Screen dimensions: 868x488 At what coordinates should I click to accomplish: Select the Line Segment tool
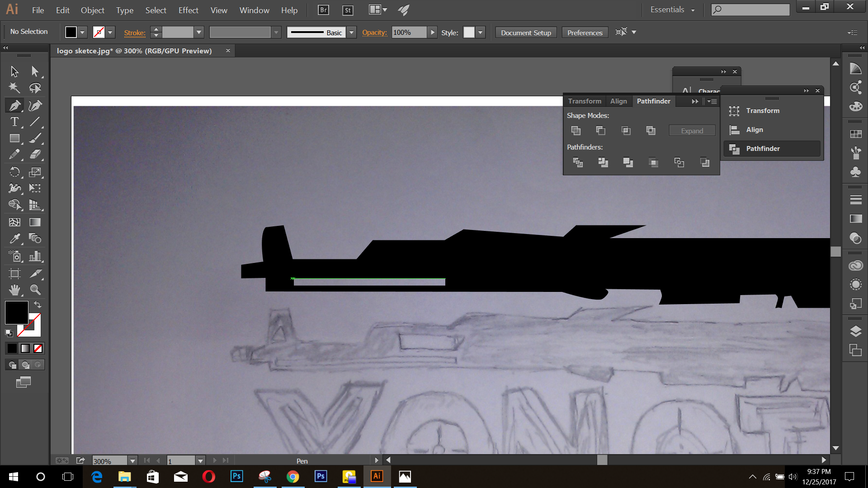tap(35, 122)
